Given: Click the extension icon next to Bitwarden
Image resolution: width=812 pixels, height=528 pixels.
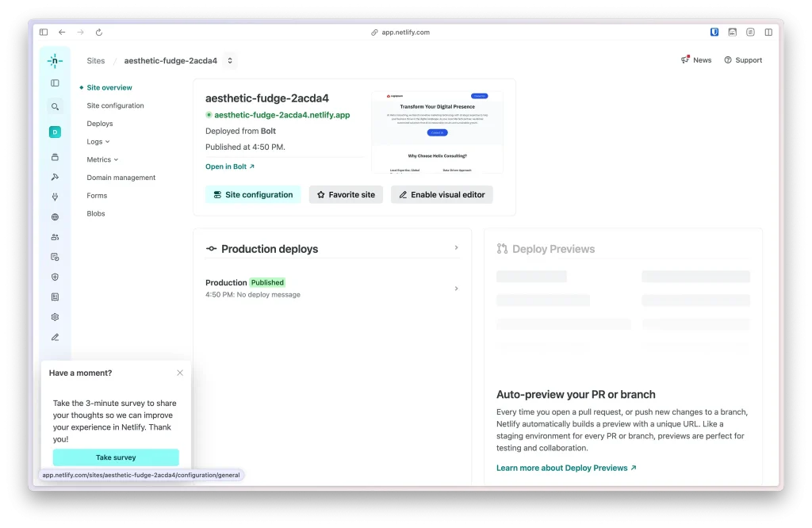Looking at the screenshot, I should click(x=732, y=32).
